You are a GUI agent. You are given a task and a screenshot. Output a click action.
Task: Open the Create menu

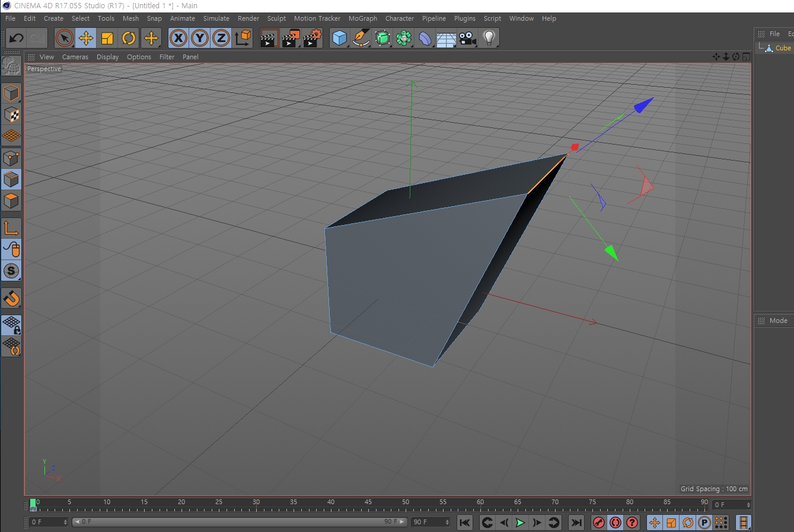[x=53, y=18]
